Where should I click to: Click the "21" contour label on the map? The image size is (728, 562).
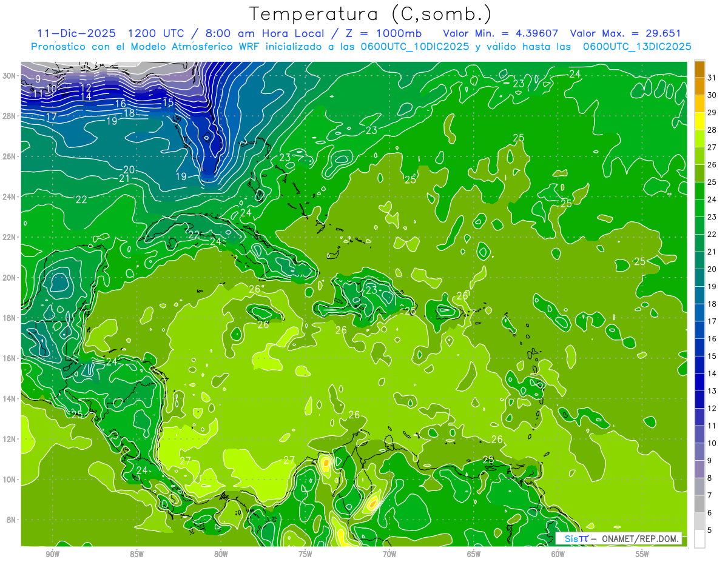point(124,178)
